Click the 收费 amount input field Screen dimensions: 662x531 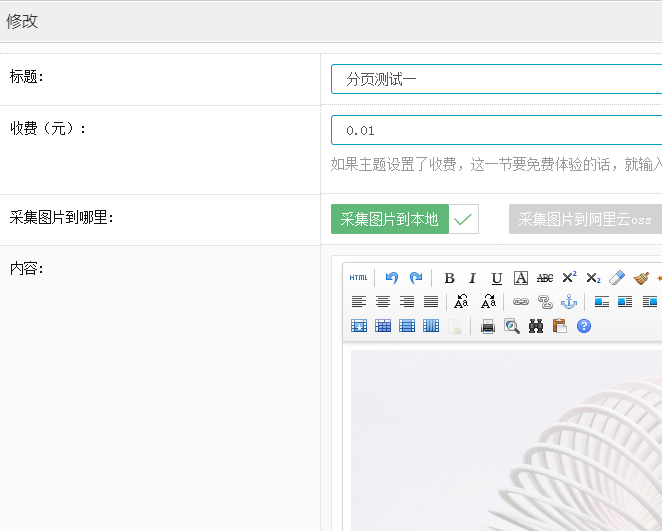(x=496, y=130)
